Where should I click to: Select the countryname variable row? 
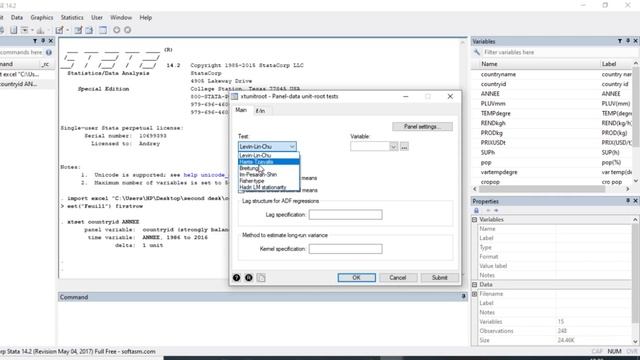pyautogui.click(x=553, y=74)
